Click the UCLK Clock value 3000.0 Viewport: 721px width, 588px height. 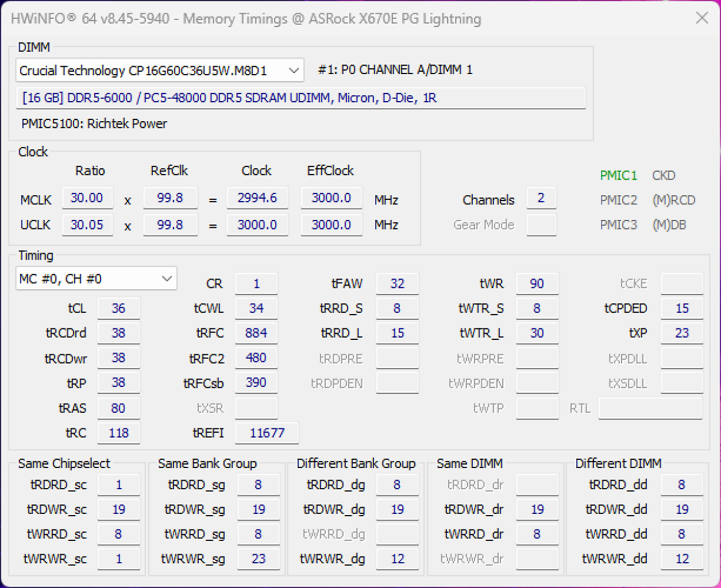[x=257, y=225]
